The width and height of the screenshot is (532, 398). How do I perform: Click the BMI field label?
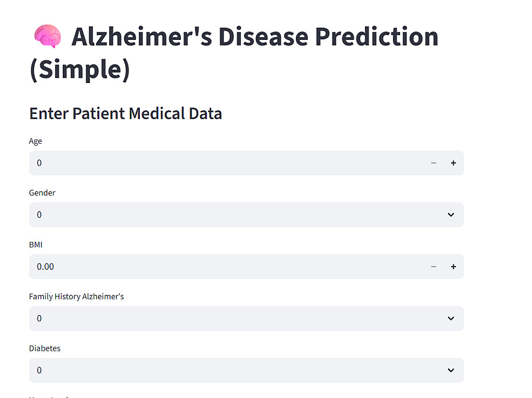(x=36, y=245)
